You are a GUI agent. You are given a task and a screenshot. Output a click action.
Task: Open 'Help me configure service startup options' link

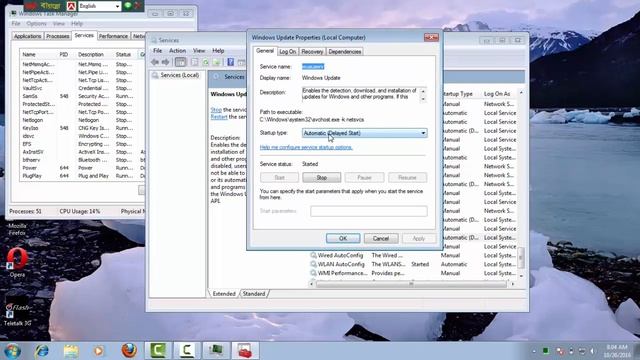click(x=306, y=147)
